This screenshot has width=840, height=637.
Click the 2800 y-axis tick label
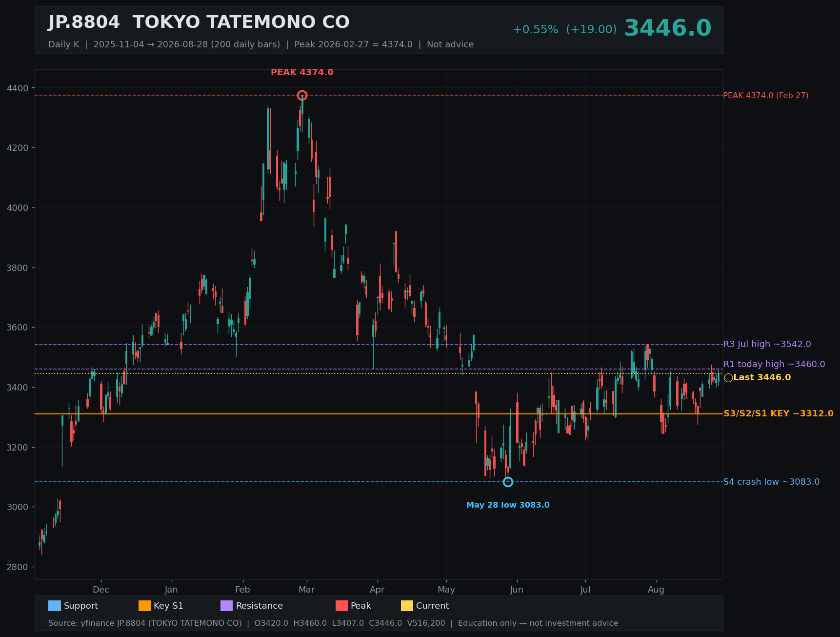pos(18,567)
